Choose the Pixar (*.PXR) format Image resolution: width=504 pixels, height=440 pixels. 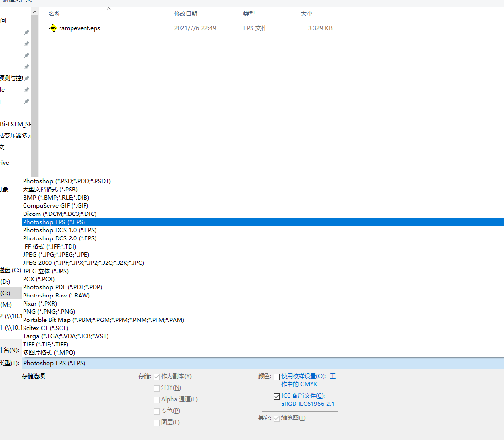[263, 303]
